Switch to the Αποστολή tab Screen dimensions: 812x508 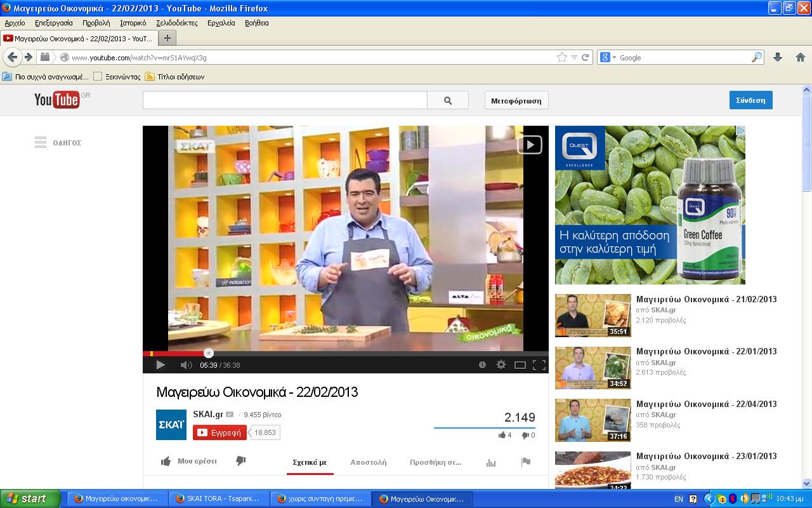(x=368, y=462)
